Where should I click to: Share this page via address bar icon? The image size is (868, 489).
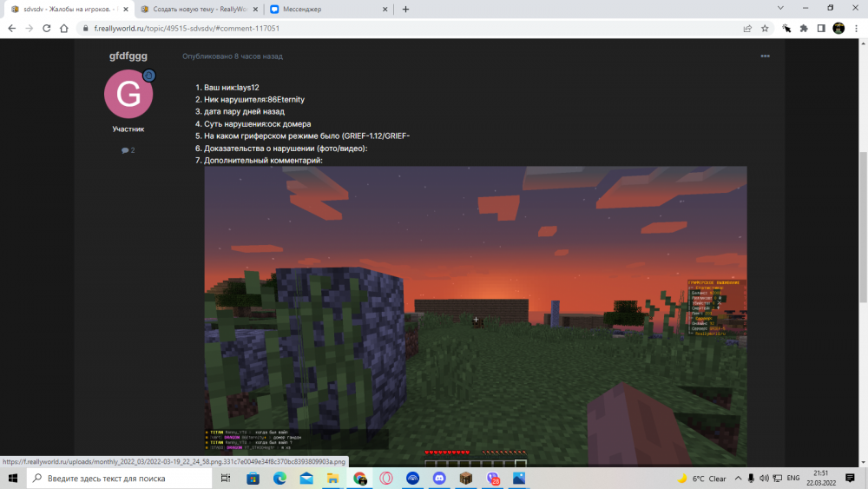pos(747,29)
